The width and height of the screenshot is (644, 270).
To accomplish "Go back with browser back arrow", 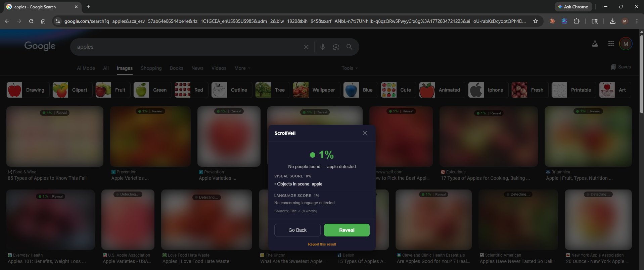I will 7,21.
